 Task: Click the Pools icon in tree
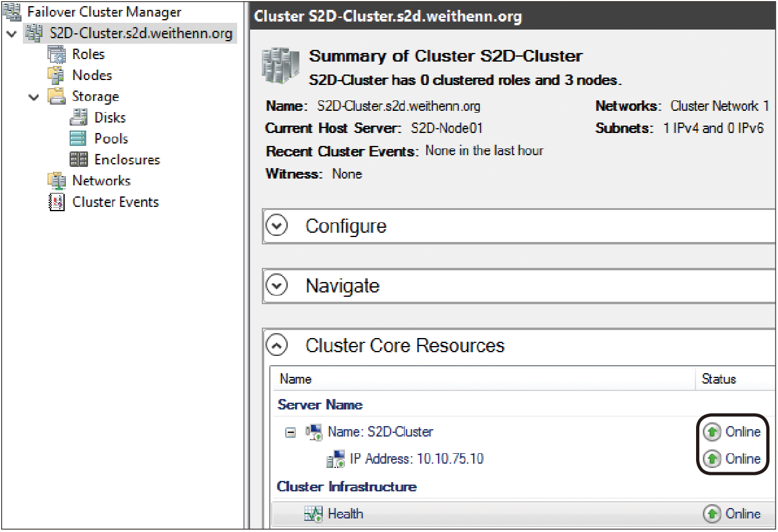click(79, 139)
